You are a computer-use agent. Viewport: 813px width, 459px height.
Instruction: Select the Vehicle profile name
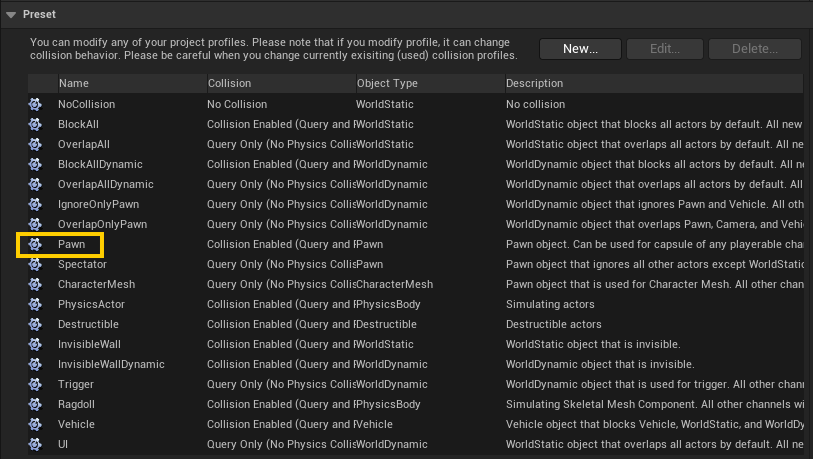pyautogui.click(x=76, y=424)
